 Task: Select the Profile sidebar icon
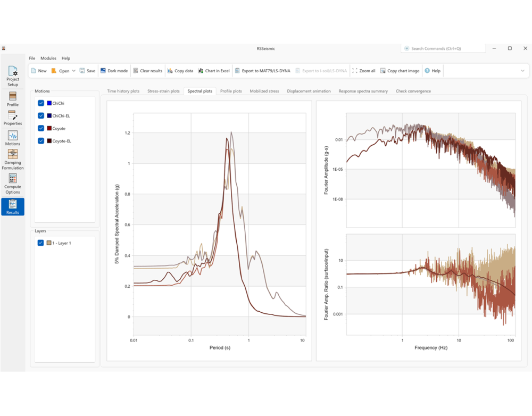[12, 98]
